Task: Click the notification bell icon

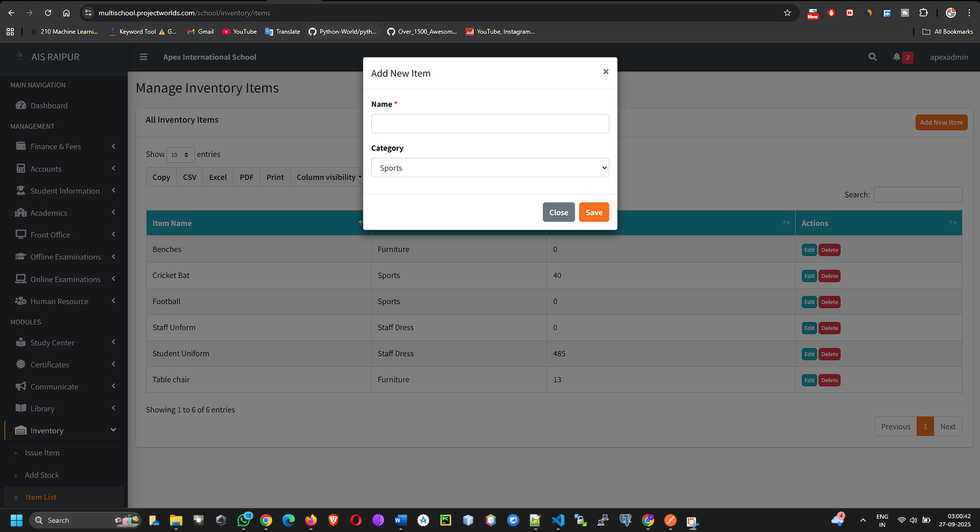Action: (897, 57)
